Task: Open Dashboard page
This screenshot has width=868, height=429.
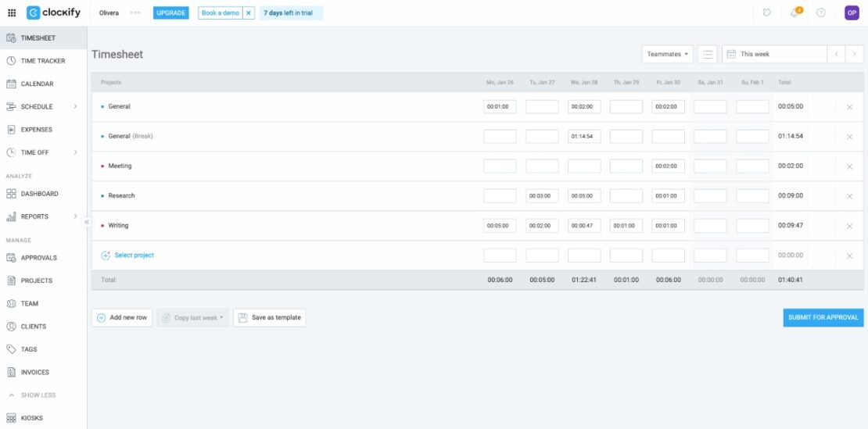Action: pyautogui.click(x=43, y=194)
